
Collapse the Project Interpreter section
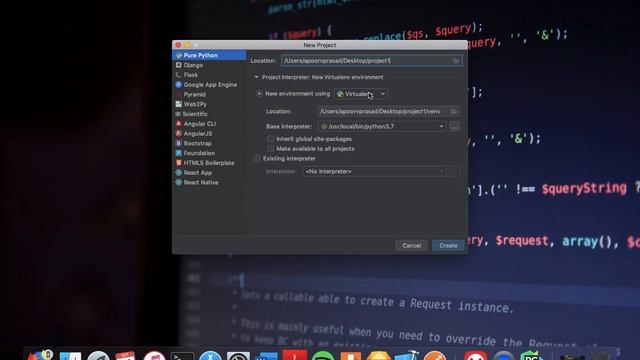tap(256, 77)
